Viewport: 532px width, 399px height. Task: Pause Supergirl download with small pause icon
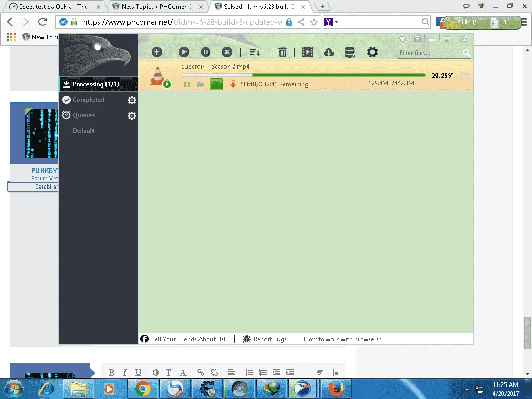click(187, 84)
